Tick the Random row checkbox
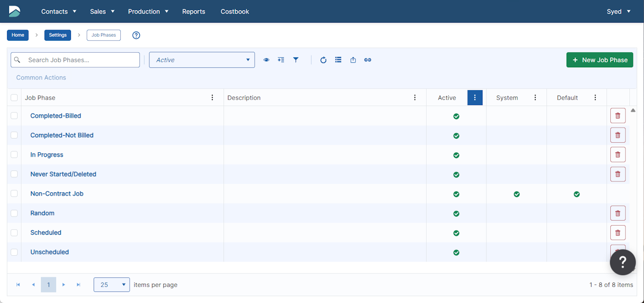The width and height of the screenshot is (644, 303). coord(14,213)
